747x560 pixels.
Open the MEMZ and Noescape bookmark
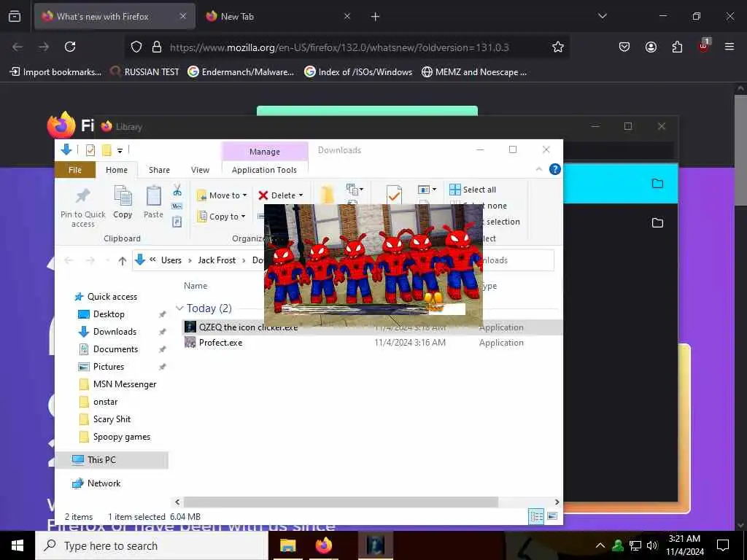coord(474,72)
